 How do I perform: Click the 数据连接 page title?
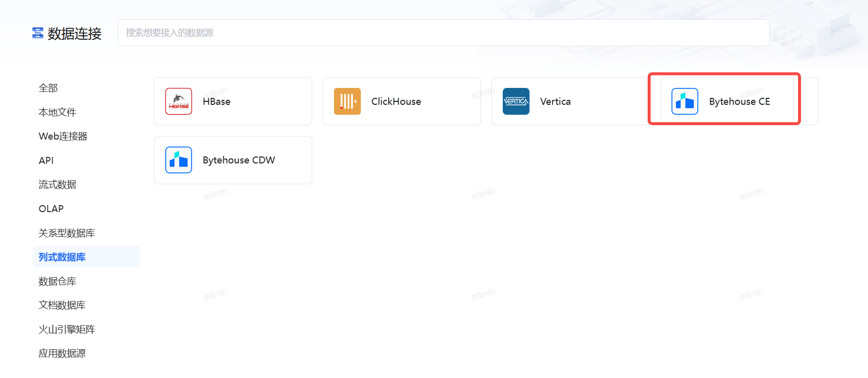[74, 33]
